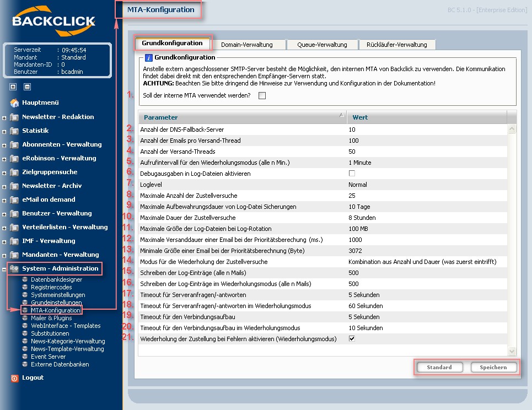Toggle Debugausgaben in Log-Dateien checkbox
532x410 pixels.
pyautogui.click(x=352, y=173)
